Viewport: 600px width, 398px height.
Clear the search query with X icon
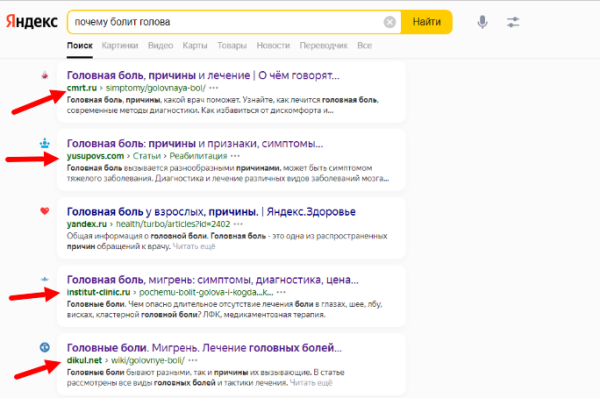tap(390, 22)
